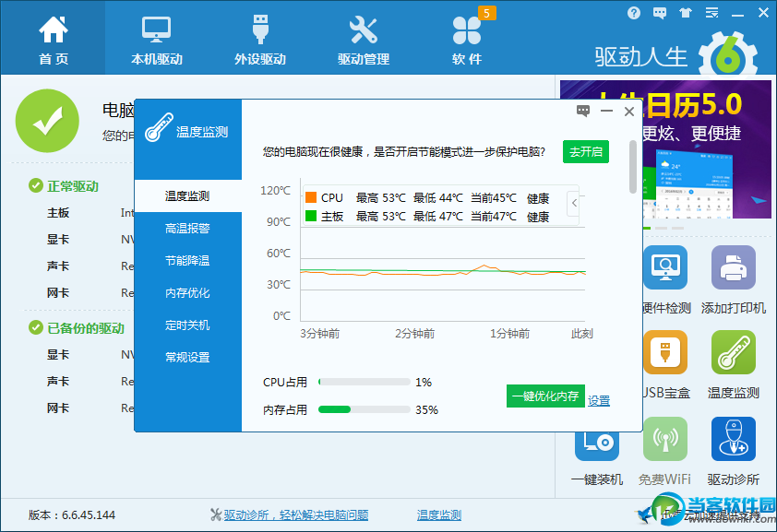This screenshot has width=777, height=532.
Task: Open the 外设驱动 tab
Action: click(x=260, y=39)
